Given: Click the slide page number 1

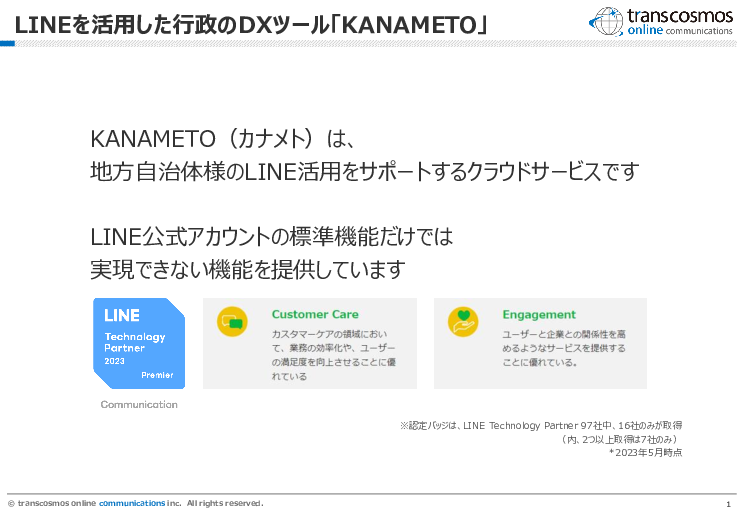Looking at the screenshot, I should [729, 504].
